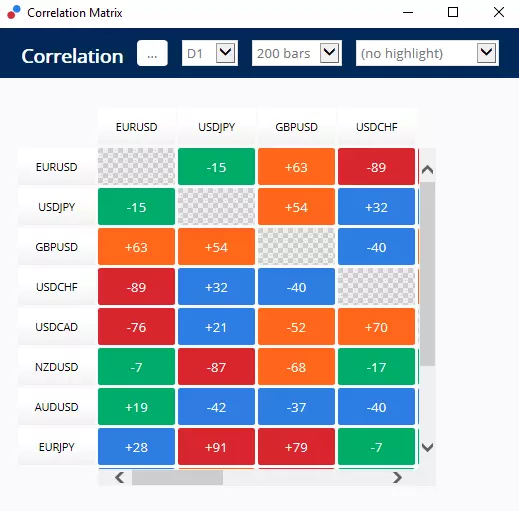Click the +91 EURJPY/USDJPY cell
The height and width of the screenshot is (511, 519).
pyautogui.click(x=216, y=447)
